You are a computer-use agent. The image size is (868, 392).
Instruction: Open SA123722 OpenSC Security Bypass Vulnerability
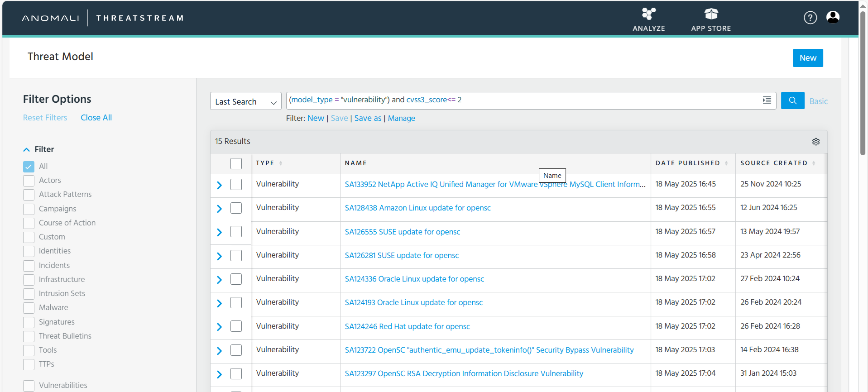489,350
